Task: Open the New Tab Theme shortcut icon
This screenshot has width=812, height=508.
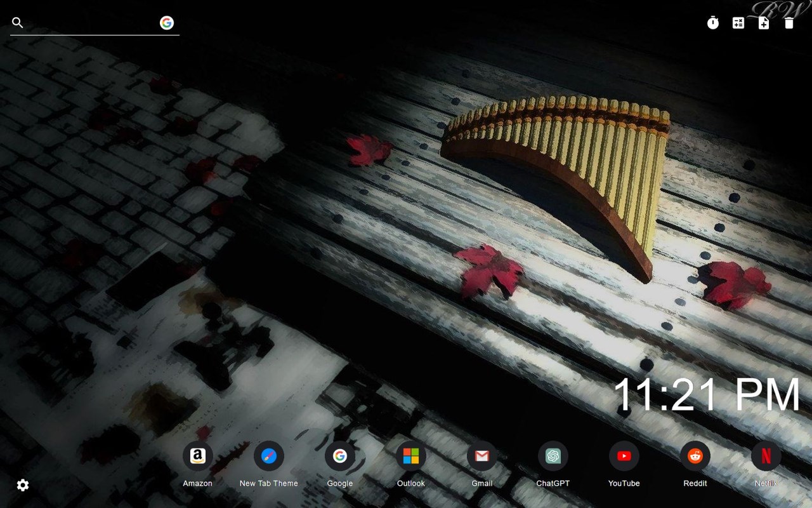Action: (268, 455)
